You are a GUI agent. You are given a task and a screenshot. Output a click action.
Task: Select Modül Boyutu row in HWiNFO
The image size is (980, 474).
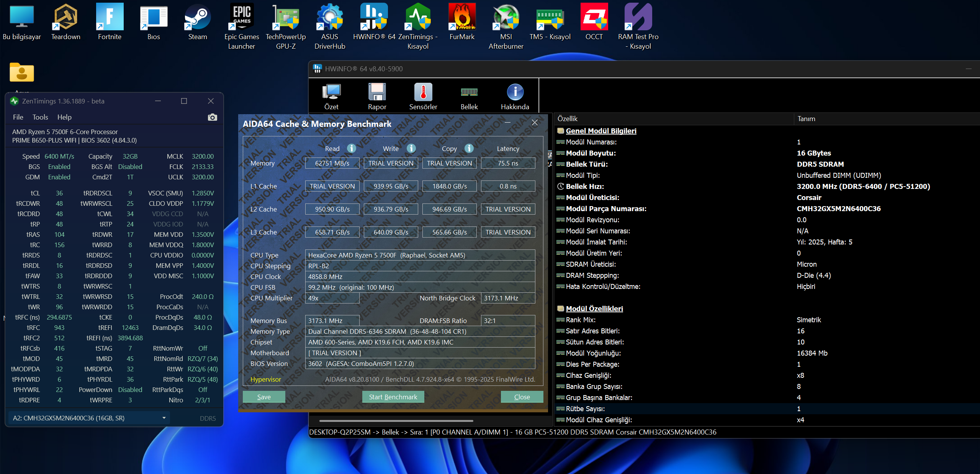[x=767, y=153]
